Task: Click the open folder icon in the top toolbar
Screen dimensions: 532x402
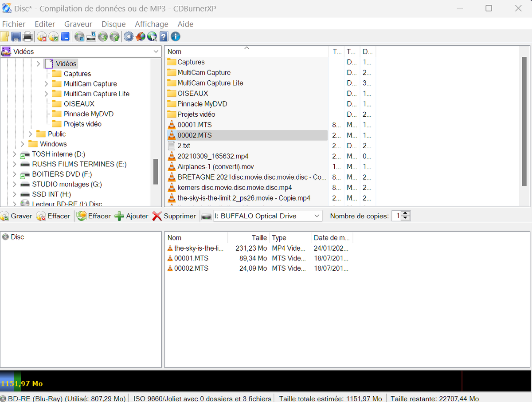Action: coord(4,37)
